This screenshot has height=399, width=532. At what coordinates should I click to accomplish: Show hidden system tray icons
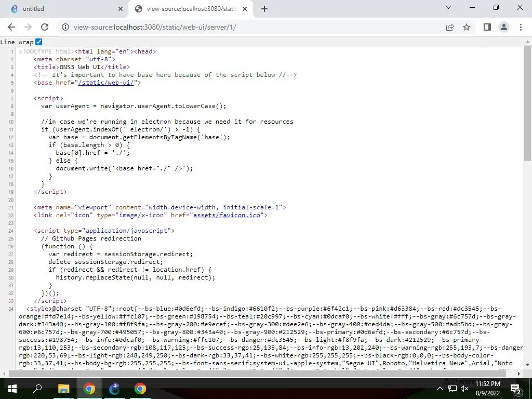pyautogui.click(x=440, y=389)
